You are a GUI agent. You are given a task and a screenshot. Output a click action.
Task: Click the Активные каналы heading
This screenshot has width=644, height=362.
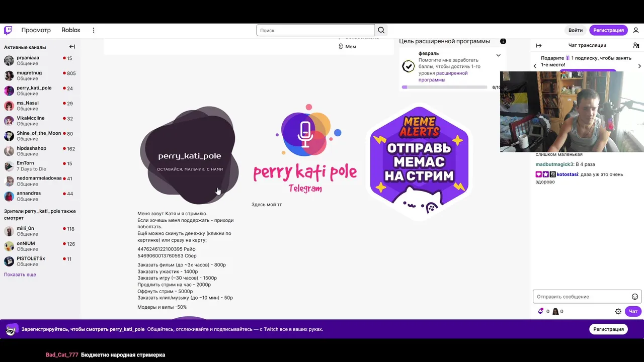25,47
